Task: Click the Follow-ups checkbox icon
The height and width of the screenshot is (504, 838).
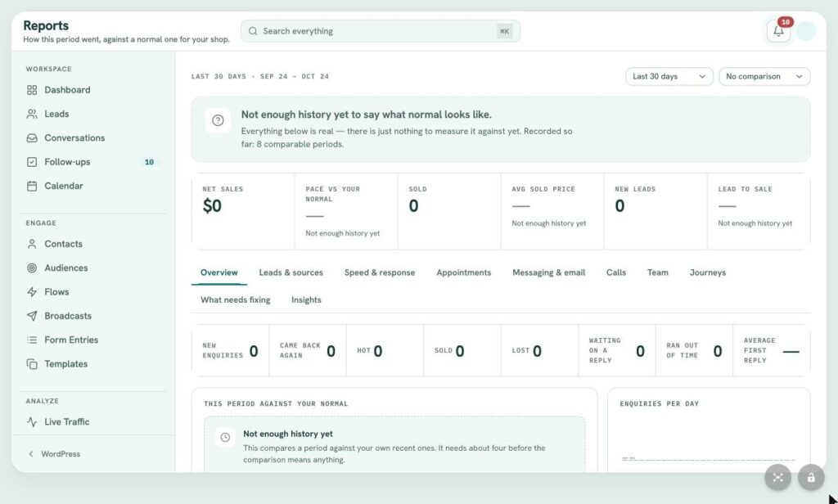Action: 32,162
